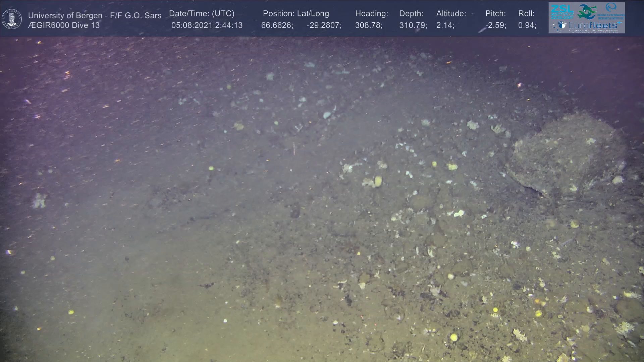Click the 'Date/Time: (UTC)' header
644x362 pixels.
[202, 13]
